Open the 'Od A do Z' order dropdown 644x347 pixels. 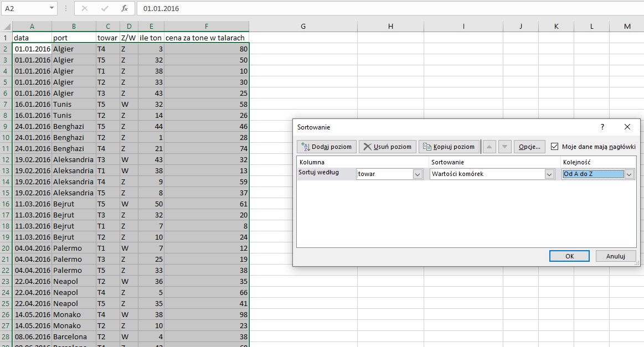[x=629, y=174]
